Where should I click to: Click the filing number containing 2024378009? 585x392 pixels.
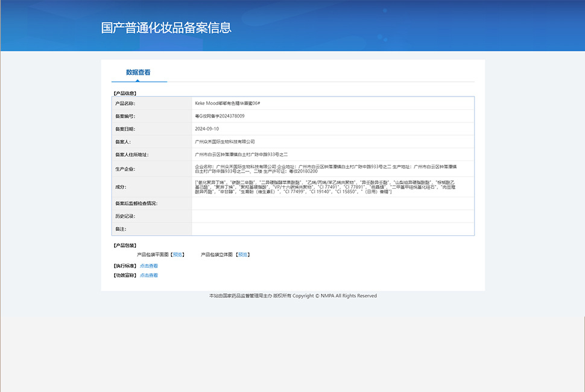(220, 116)
